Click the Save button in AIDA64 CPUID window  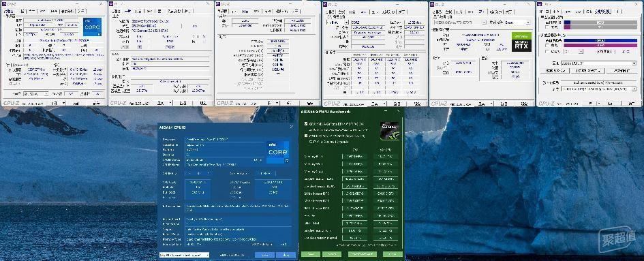click(264, 255)
